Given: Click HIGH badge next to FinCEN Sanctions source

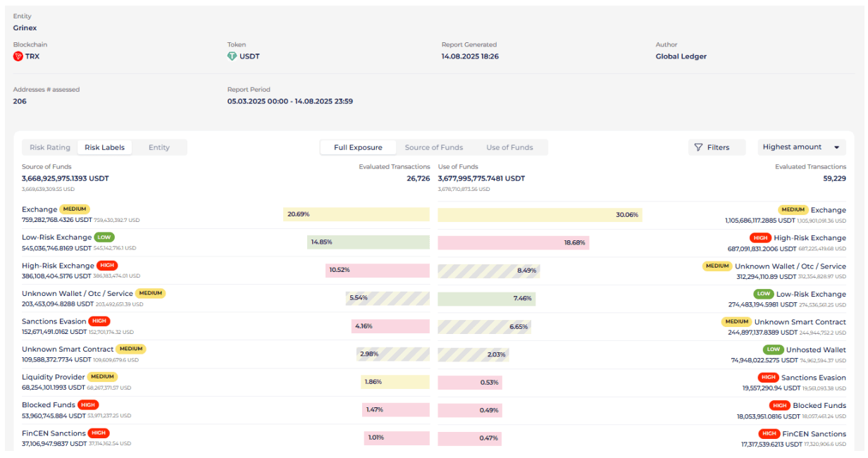Looking at the screenshot, I should click(99, 433).
